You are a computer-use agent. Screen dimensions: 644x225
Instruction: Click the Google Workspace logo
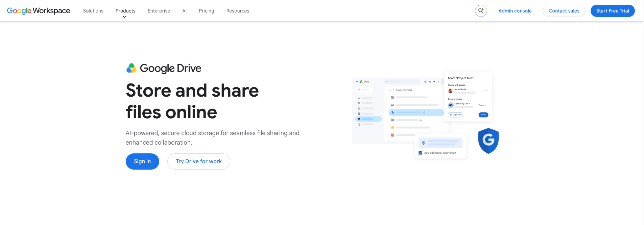click(39, 11)
